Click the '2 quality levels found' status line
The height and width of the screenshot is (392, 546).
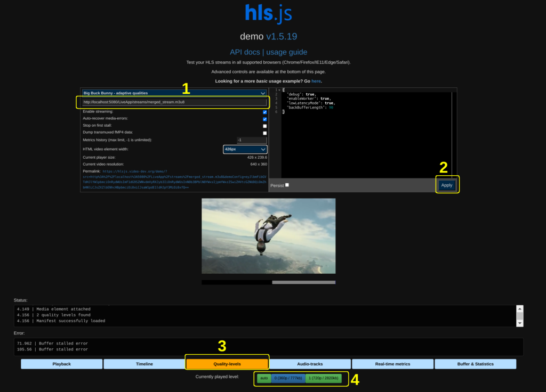[x=54, y=315]
